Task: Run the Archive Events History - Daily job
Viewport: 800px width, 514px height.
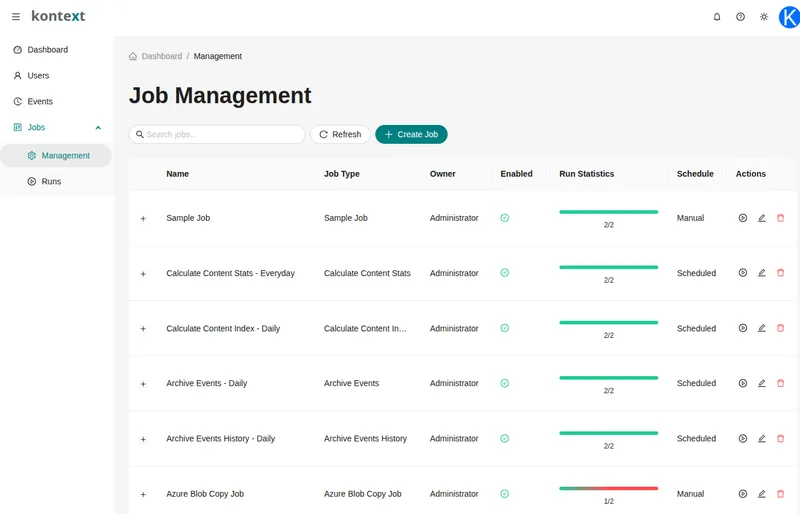Action: click(x=743, y=438)
